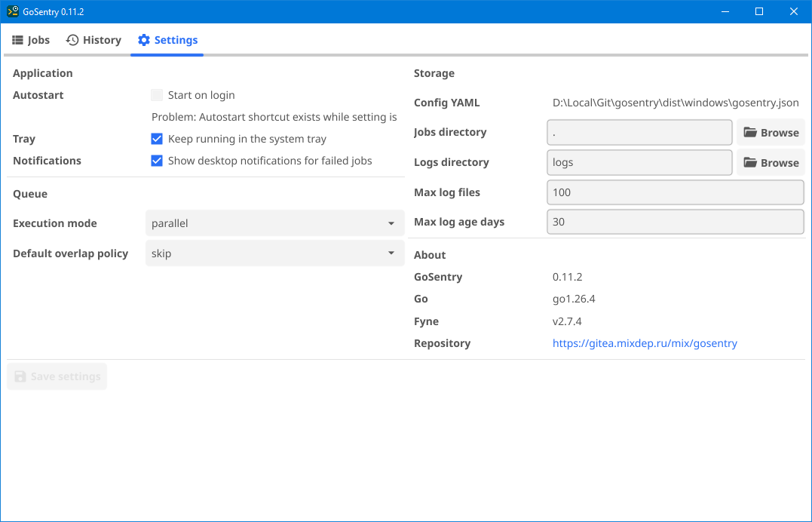Click the Tray label
The width and height of the screenshot is (812, 522).
[24, 139]
